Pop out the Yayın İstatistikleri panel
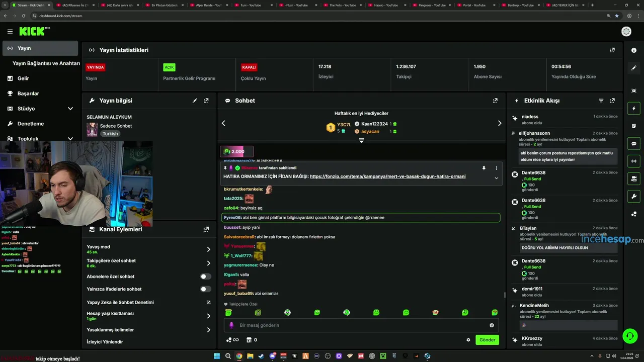644x362 pixels. 612,50
